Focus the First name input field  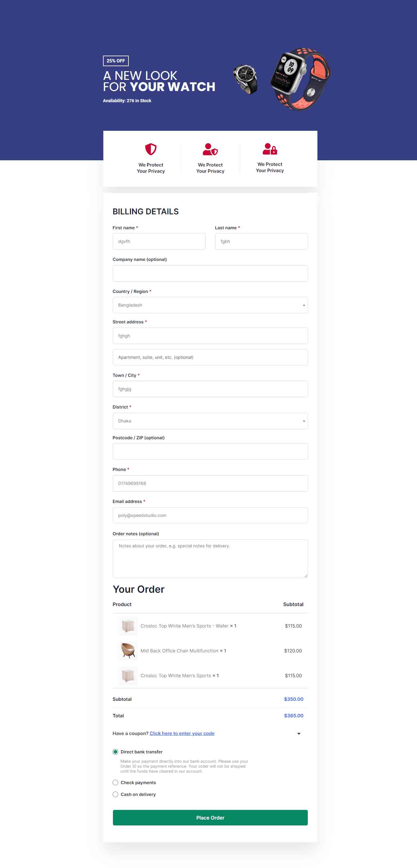(159, 241)
